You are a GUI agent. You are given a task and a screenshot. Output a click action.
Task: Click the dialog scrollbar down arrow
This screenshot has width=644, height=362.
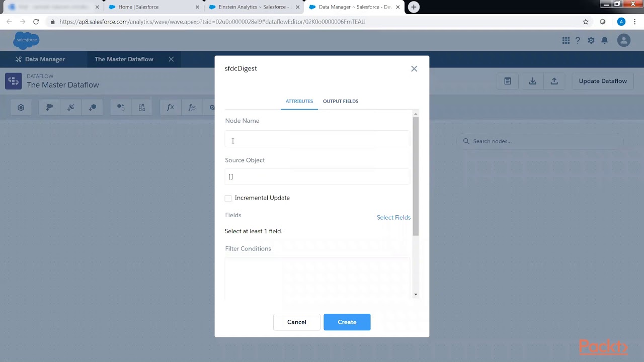click(x=416, y=294)
